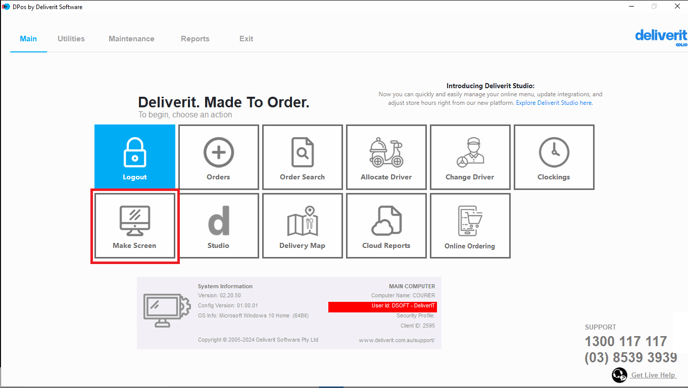Switch to the Main tab
This screenshot has width=688, height=388.
(28, 39)
